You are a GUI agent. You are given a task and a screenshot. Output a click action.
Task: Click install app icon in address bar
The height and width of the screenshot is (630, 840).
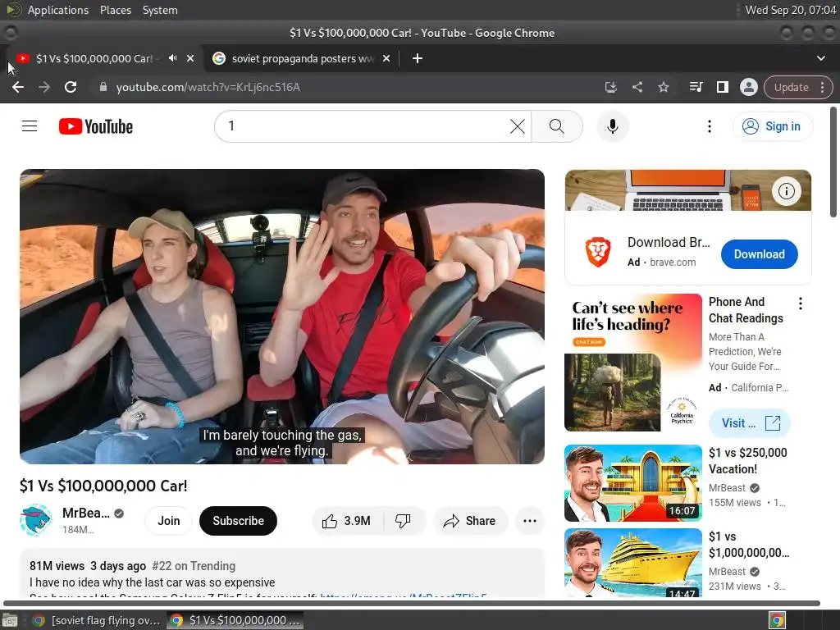[x=610, y=87]
